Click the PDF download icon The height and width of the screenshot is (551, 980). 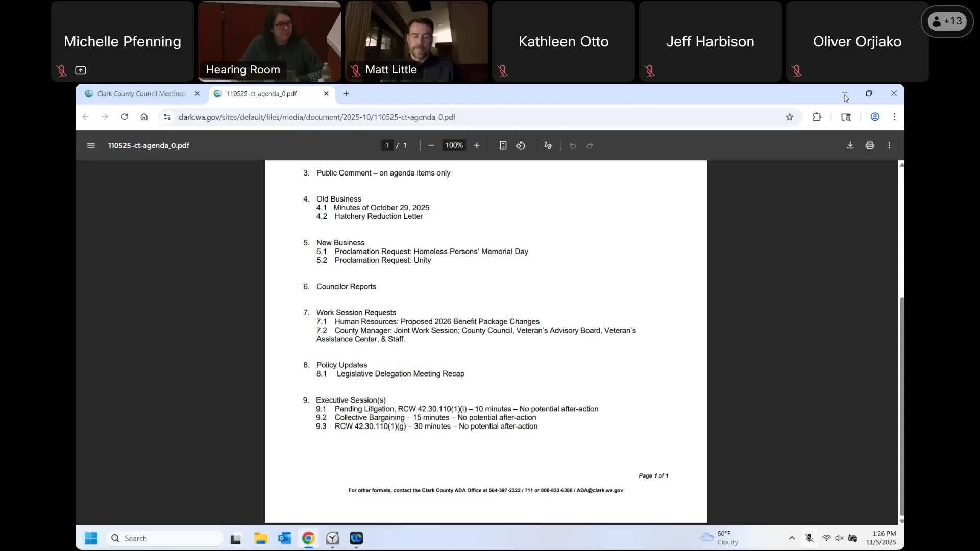(850, 145)
